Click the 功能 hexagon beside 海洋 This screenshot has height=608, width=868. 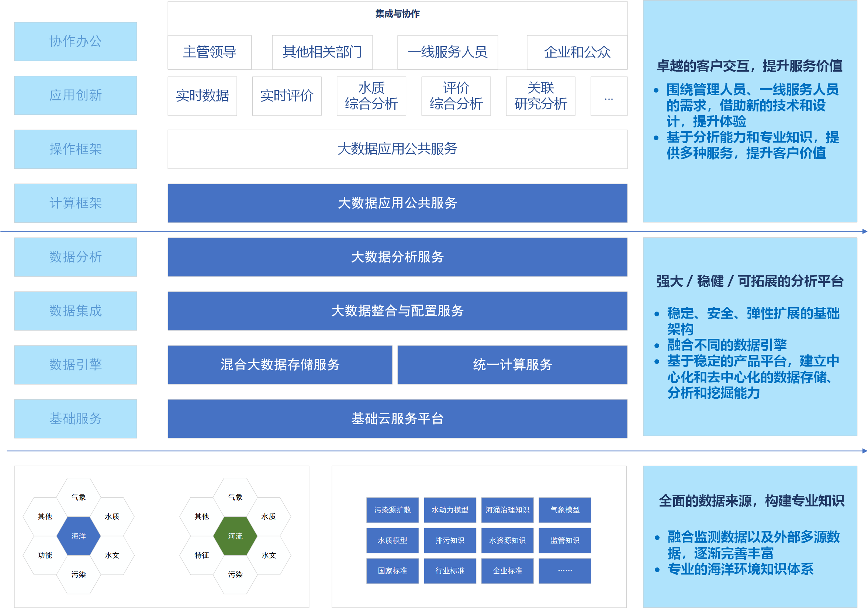[45, 555]
